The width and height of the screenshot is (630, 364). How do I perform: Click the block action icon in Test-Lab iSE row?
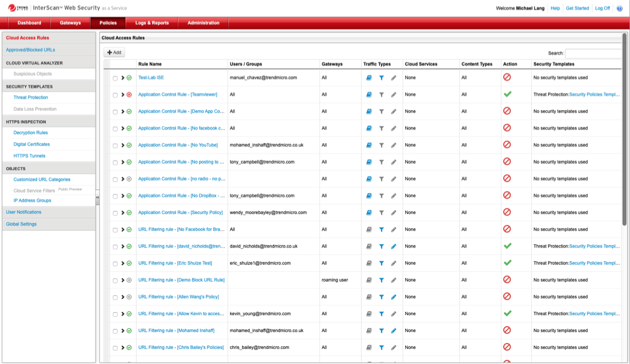click(x=507, y=77)
